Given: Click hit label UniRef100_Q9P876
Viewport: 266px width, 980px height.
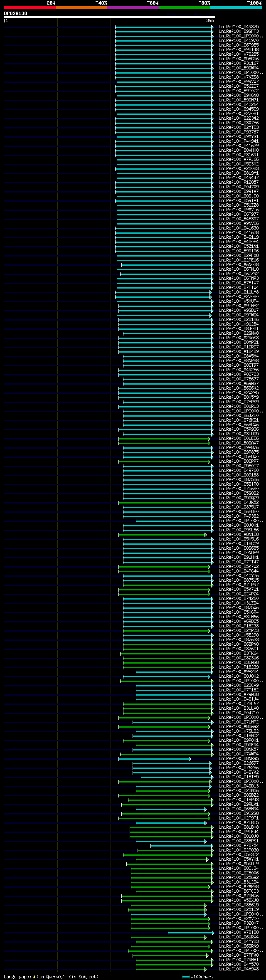Looking at the screenshot, I should click(239, 447).
